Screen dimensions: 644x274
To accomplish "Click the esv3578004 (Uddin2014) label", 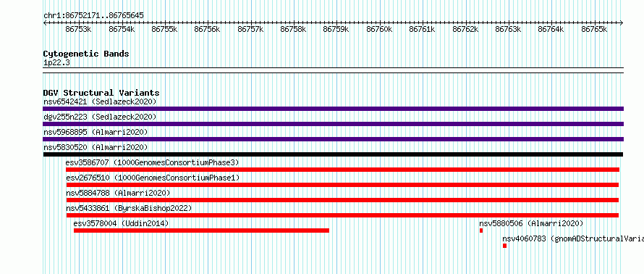I will point(121,223).
